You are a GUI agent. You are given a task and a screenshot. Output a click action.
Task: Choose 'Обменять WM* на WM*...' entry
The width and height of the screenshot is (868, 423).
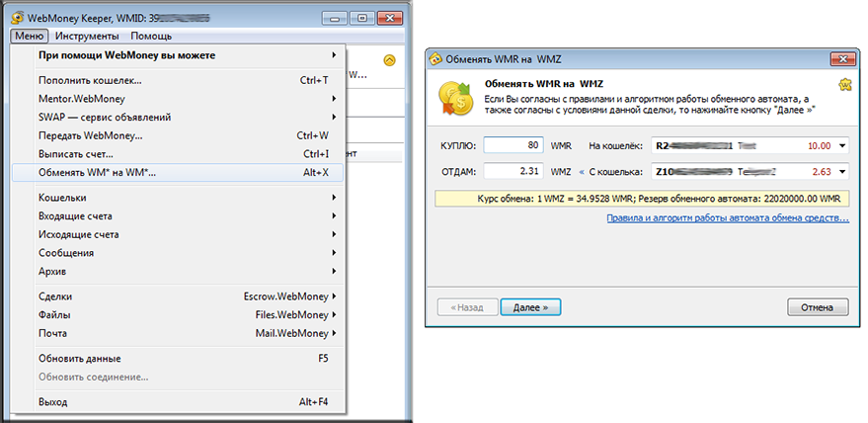(177, 172)
